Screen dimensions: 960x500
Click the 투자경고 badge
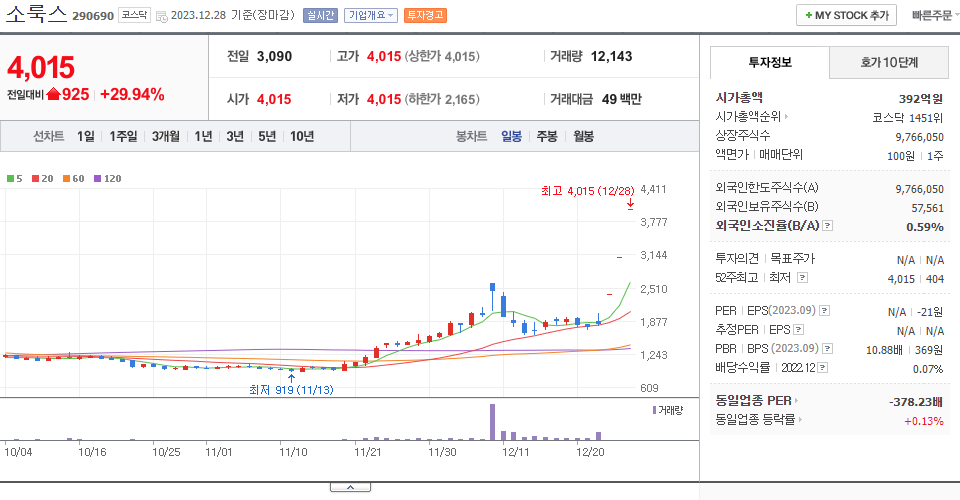pyautogui.click(x=425, y=15)
